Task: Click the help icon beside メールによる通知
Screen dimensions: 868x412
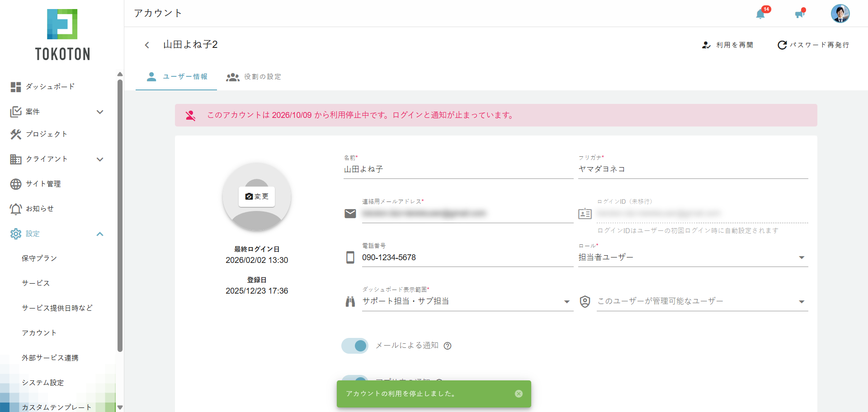Action: 448,346
